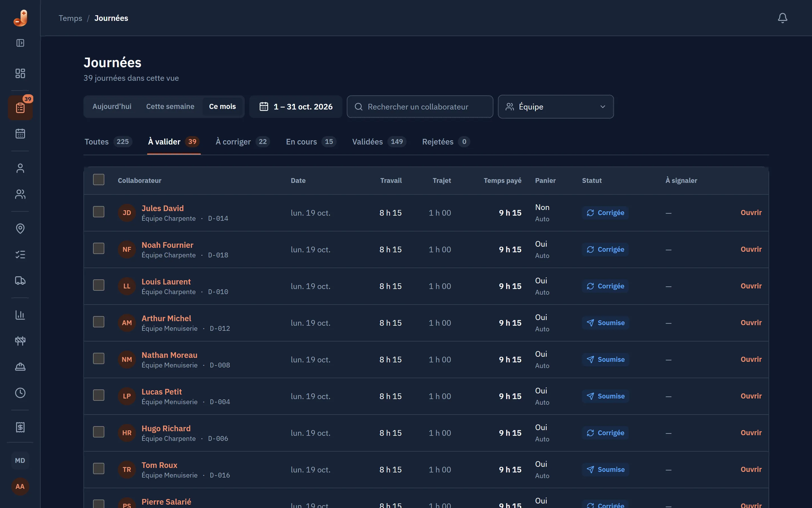Open the 1 – 31 oct. 2026 date picker
The height and width of the screenshot is (508, 812).
click(295, 106)
